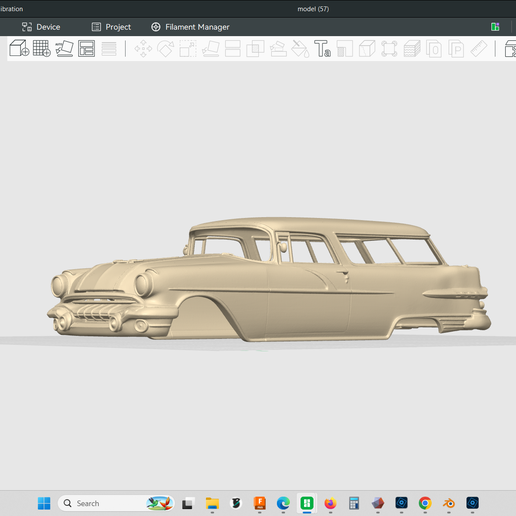The image size is (516, 516).
Task: Click the Add plate grid icon
Action: point(42,48)
